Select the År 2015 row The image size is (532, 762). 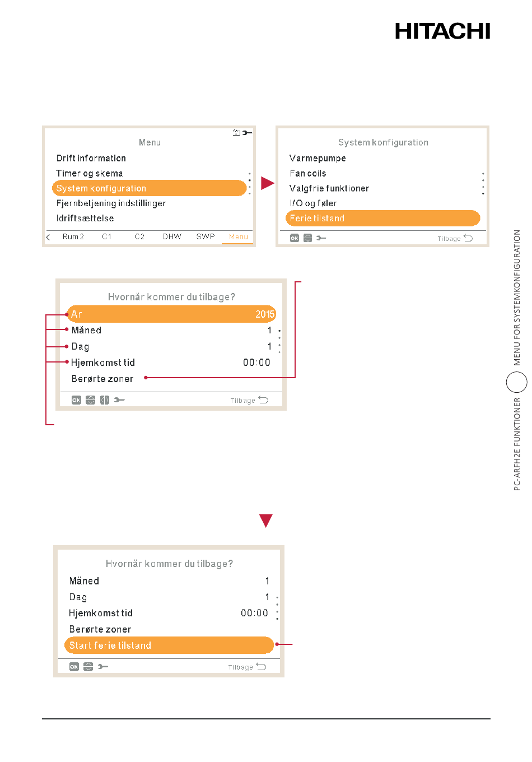point(171,314)
